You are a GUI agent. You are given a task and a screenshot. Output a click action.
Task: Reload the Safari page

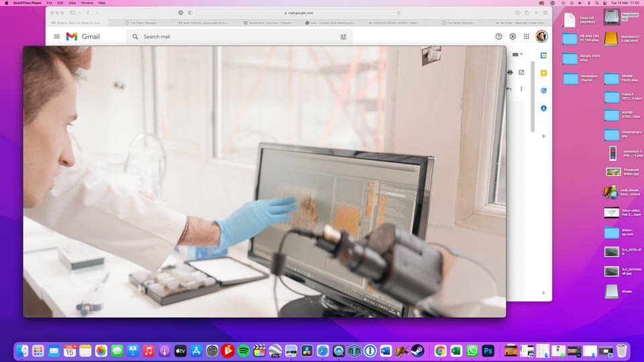pyautogui.click(x=398, y=13)
